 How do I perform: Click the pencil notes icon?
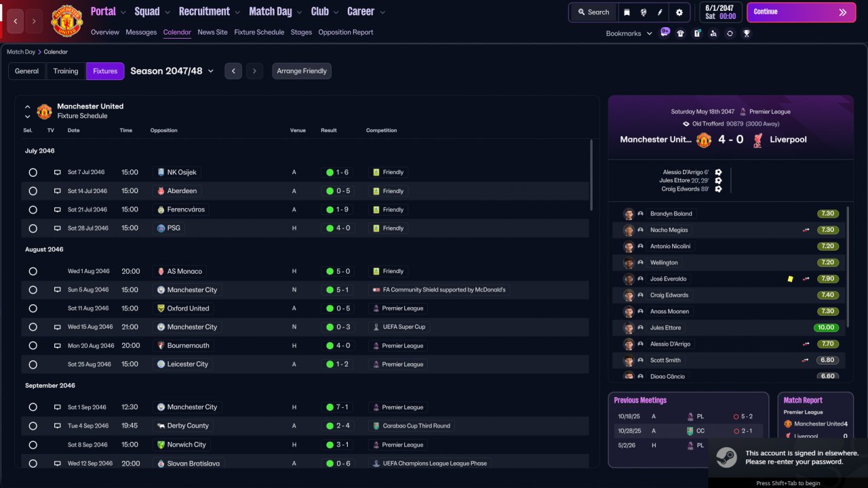[660, 12]
